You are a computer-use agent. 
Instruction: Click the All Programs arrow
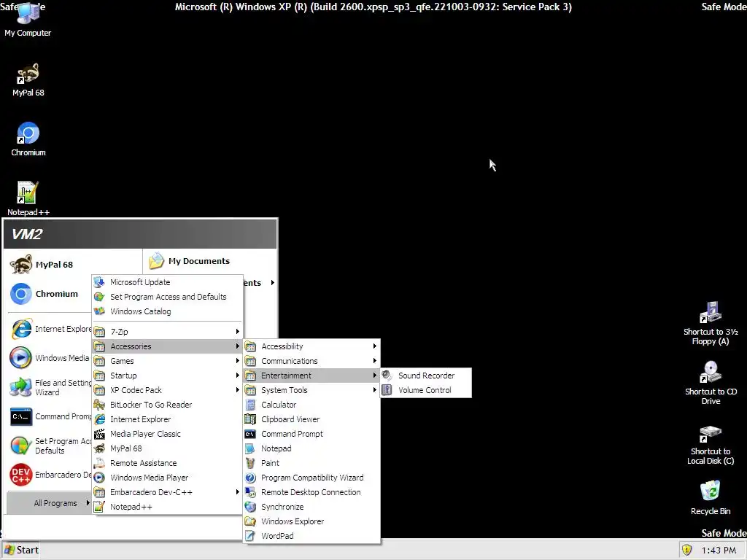[x=88, y=503]
